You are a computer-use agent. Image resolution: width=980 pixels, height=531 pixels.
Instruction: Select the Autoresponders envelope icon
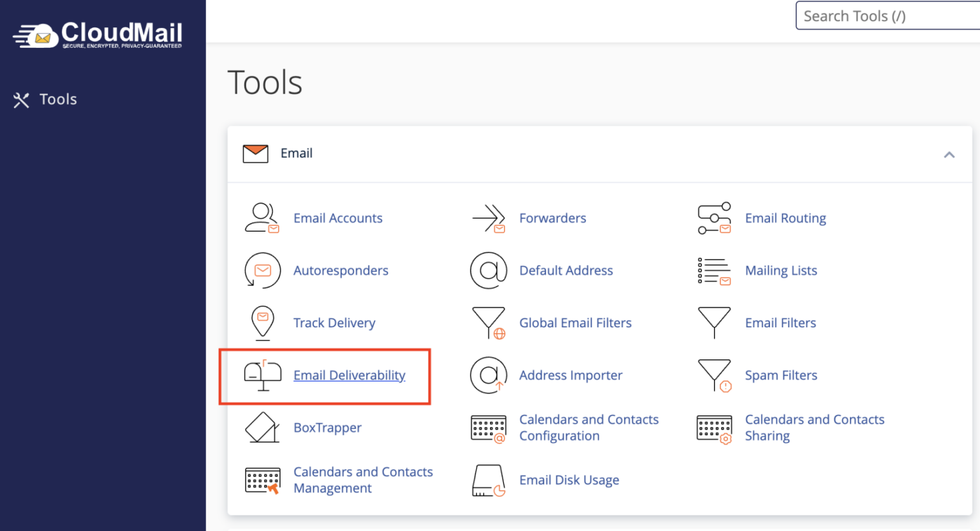262,271
